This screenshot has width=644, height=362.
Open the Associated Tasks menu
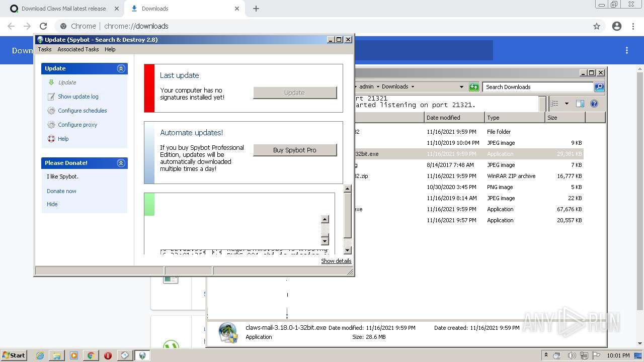point(78,49)
